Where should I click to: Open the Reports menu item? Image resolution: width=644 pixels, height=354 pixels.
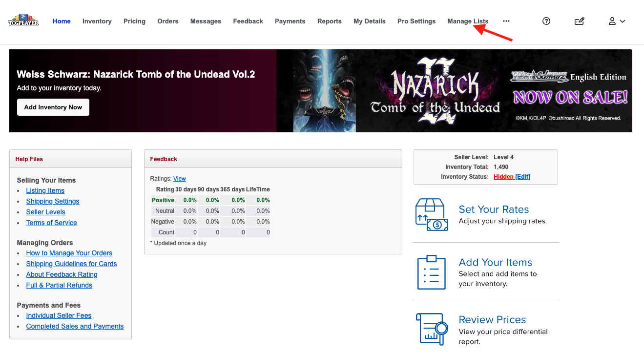330,21
